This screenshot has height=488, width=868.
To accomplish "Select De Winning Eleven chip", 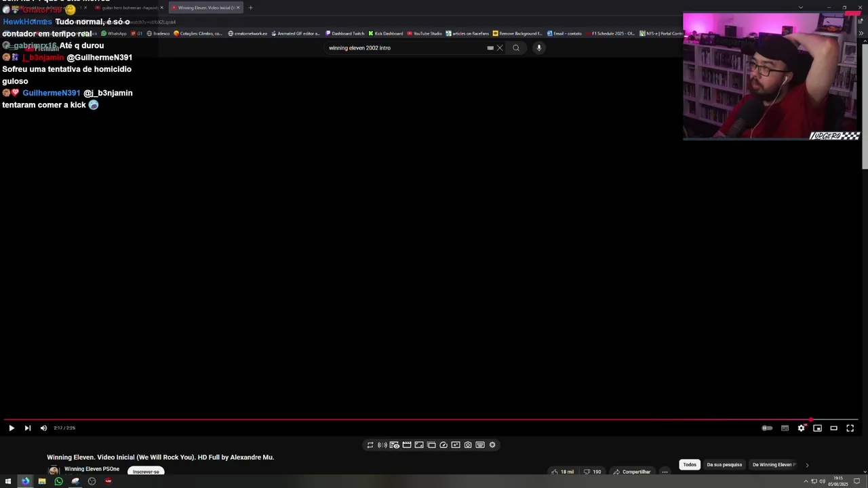I will click(x=774, y=465).
